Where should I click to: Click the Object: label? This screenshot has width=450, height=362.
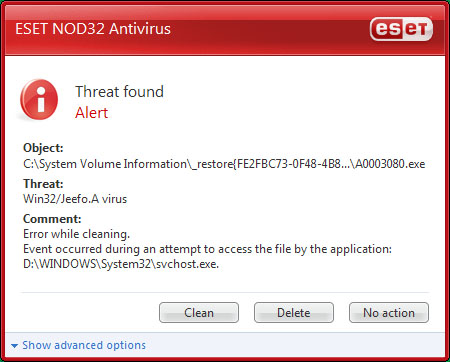(x=43, y=148)
